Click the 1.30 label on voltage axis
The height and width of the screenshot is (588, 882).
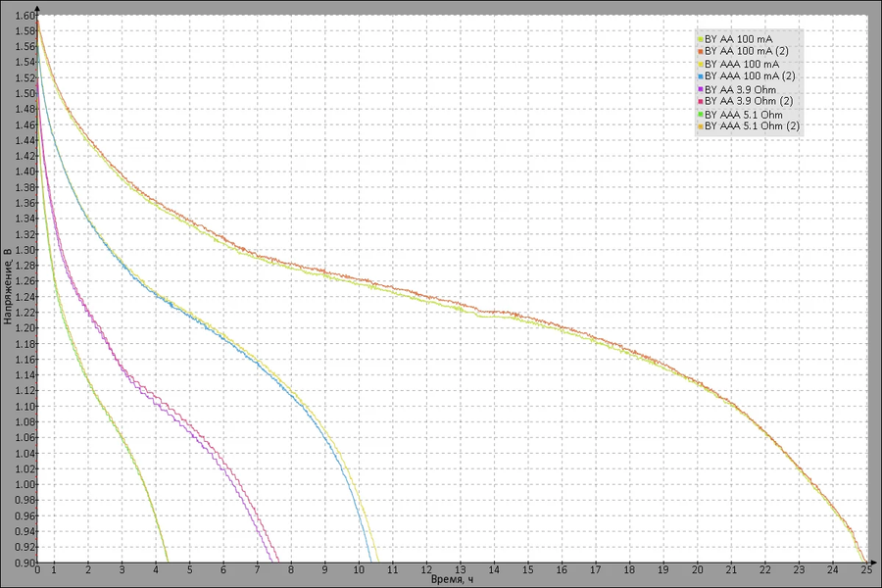pos(24,251)
